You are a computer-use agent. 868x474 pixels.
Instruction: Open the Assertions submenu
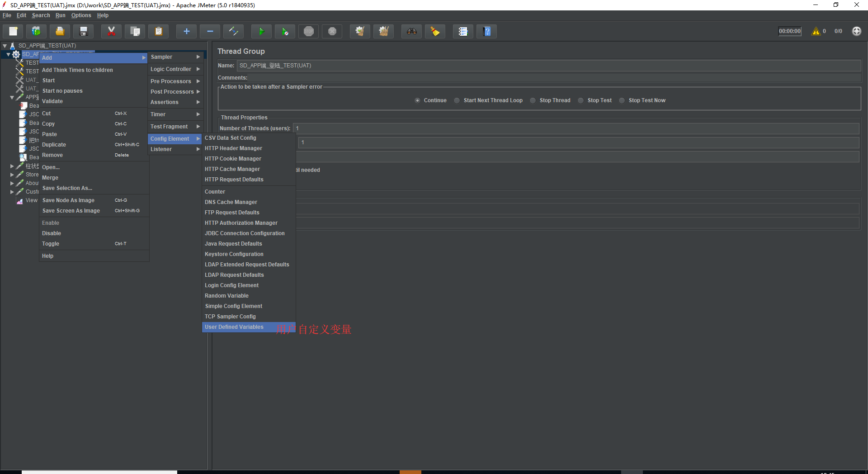click(x=175, y=102)
